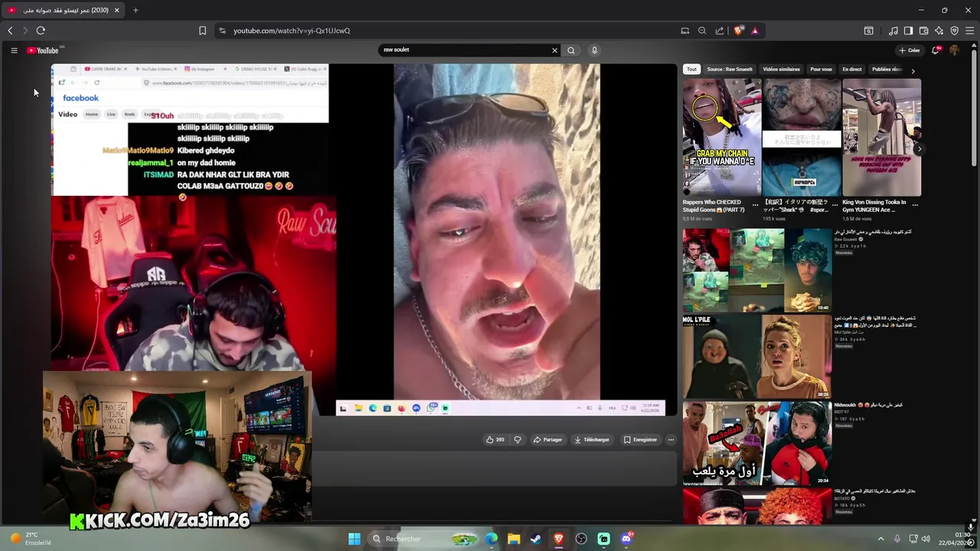
Task: Select the Source : Raw Soueelt chip
Action: point(729,69)
